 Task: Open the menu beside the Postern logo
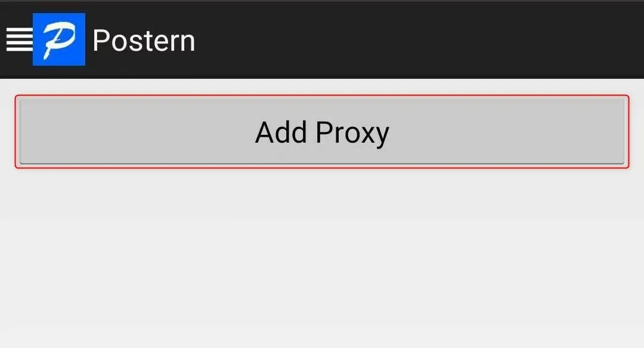[x=18, y=40]
